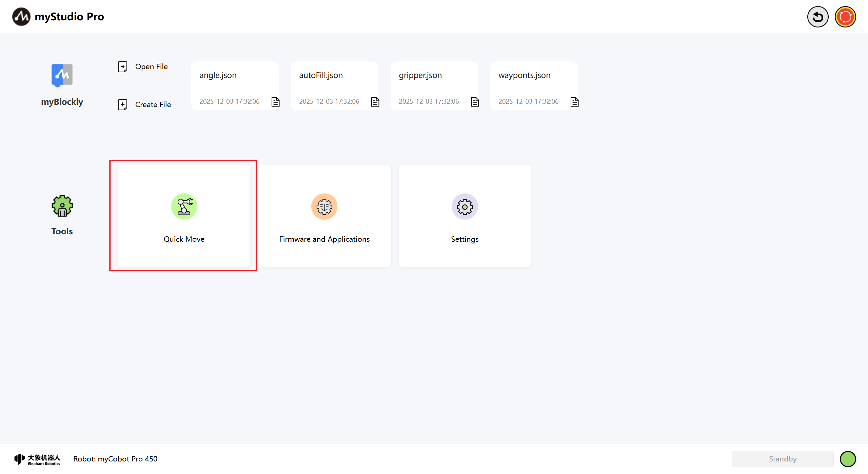Click the red refresh icon button
The height and width of the screenshot is (474, 868).
(x=845, y=17)
